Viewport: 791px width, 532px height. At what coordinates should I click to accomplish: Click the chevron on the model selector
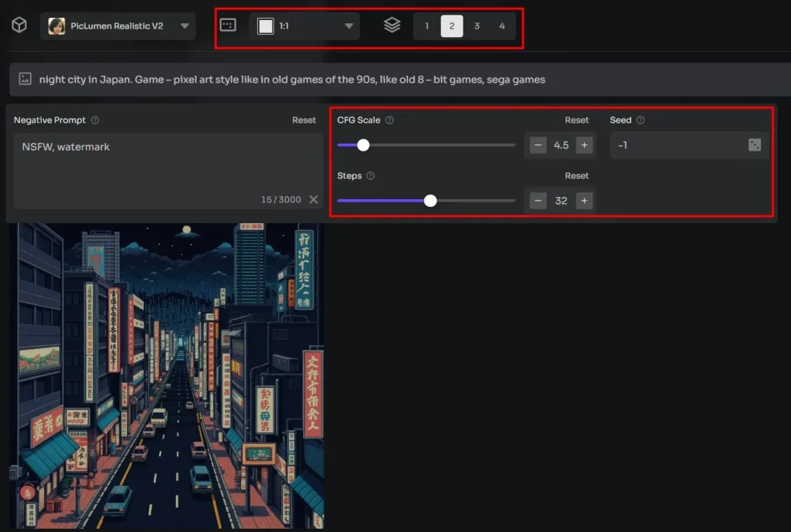click(183, 25)
